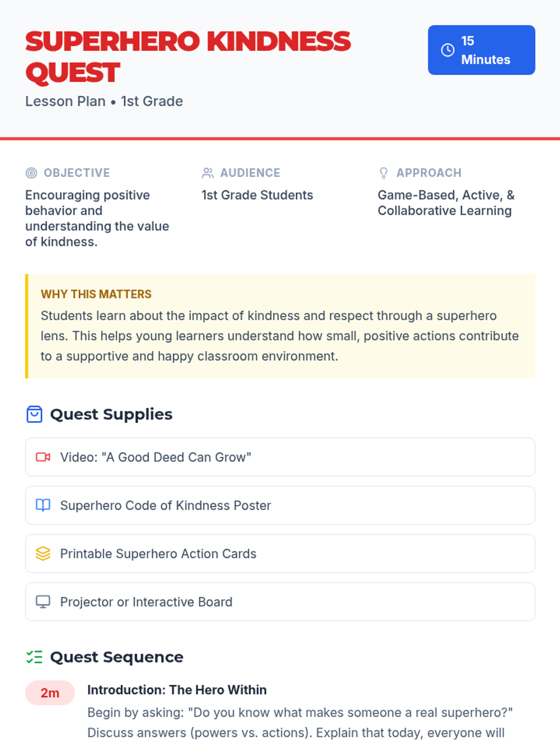Click the blue open book icon
This screenshot has width=560, height=747.
pyautogui.click(x=43, y=505)
